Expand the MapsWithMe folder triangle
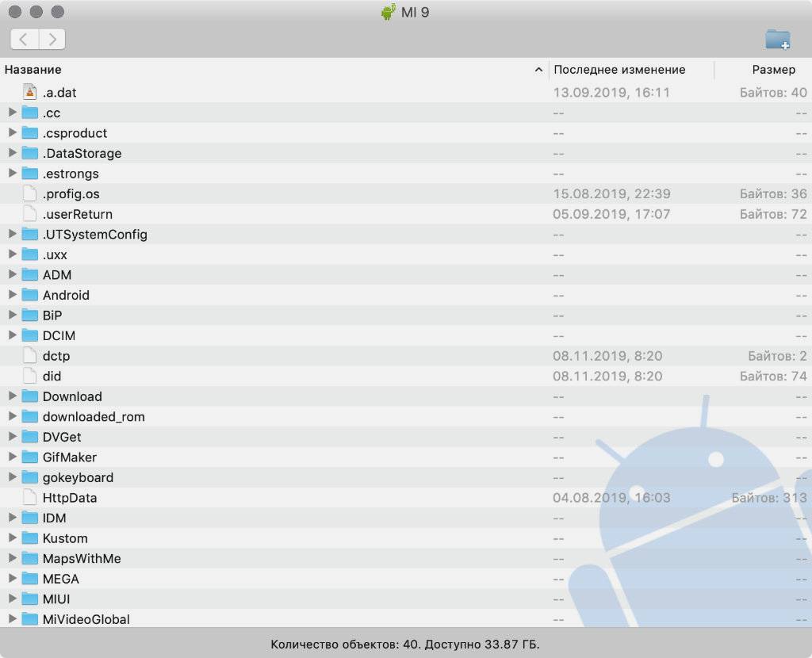Image resolution: width=812 pixels, height=658 pixels. coord(13,558)
